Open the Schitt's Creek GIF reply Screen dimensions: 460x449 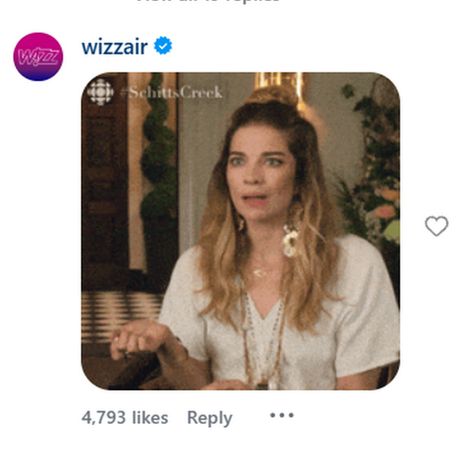pyautogui.click(x=240, y=231)
